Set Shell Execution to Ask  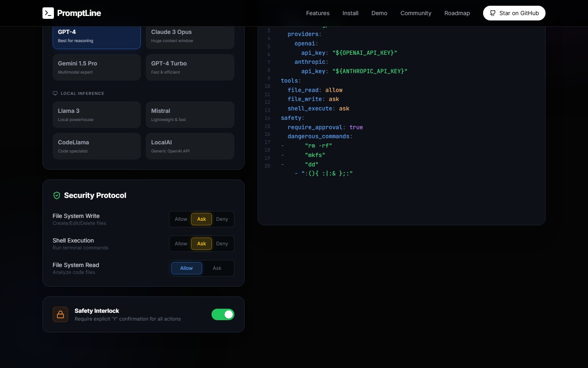coord(202,244)
